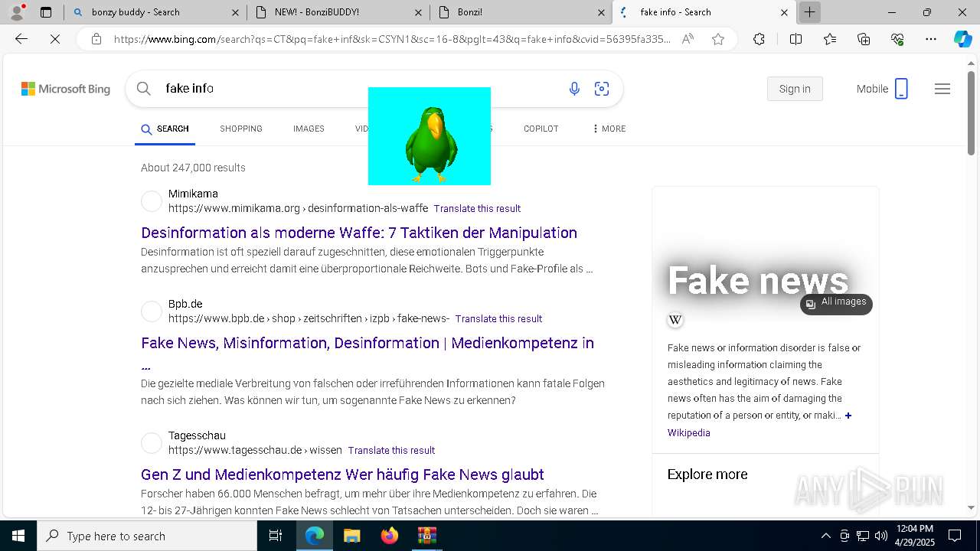Screen dimensions: 980x551
Task: Open WinRAR from taskbar
Action: tap(426, 536)
